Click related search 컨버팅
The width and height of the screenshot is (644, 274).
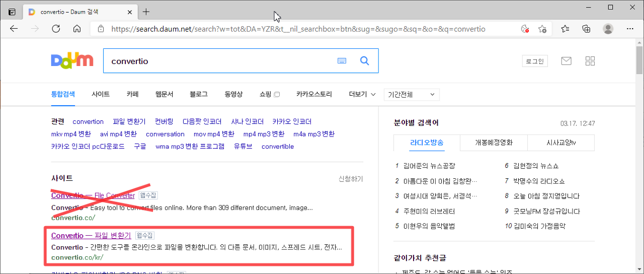(x=164, y=121)
